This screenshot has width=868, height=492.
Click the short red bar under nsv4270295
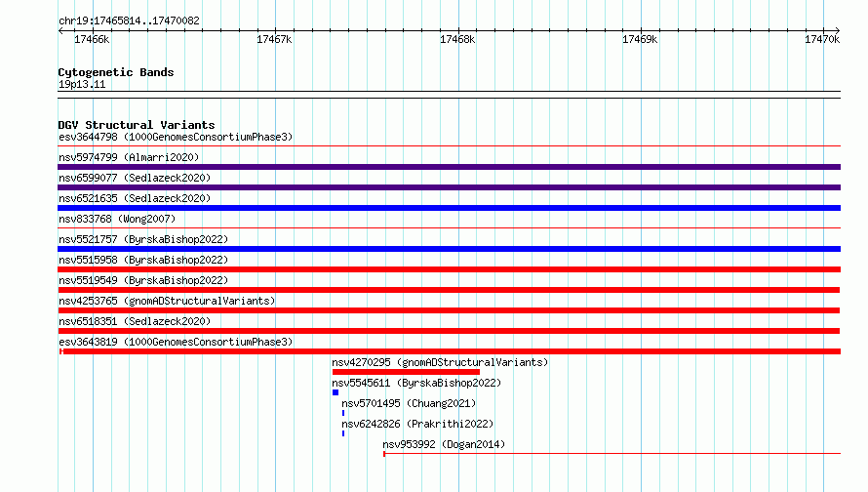pyautogui.click(x=406, y=372)
